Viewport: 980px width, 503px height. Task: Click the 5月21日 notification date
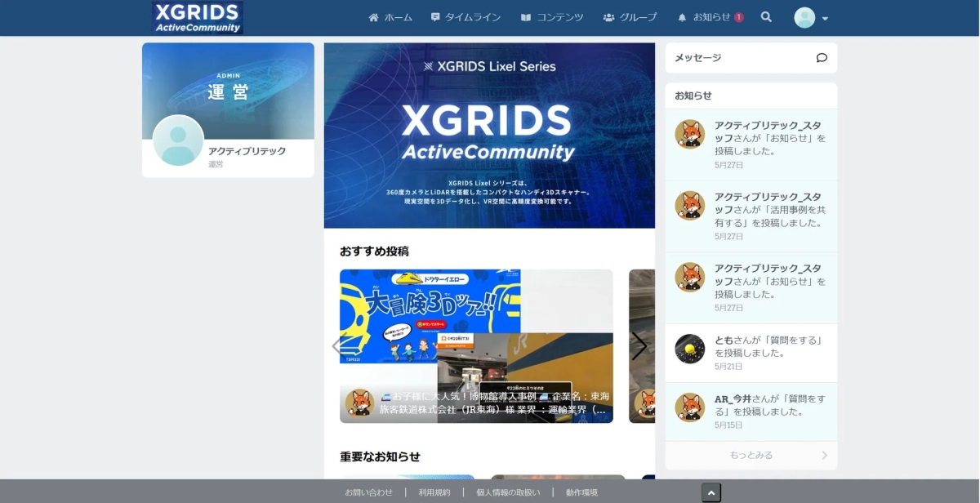[x=728, y=367]
